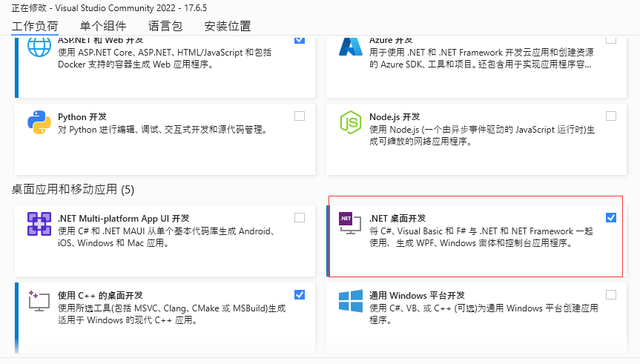Click the Universal Windows Platform logo icon

[x=350, y=301]
